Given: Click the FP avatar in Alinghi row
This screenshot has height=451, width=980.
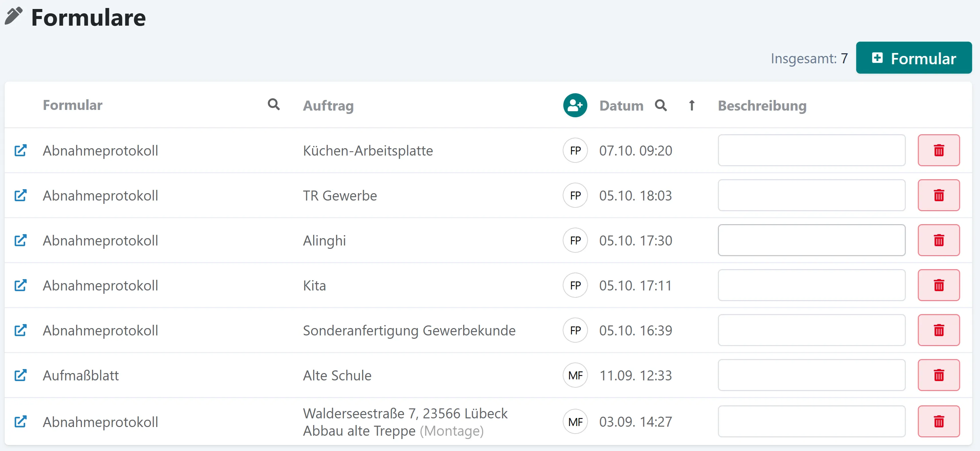Looking at the screenshot, I should point(575,240).
